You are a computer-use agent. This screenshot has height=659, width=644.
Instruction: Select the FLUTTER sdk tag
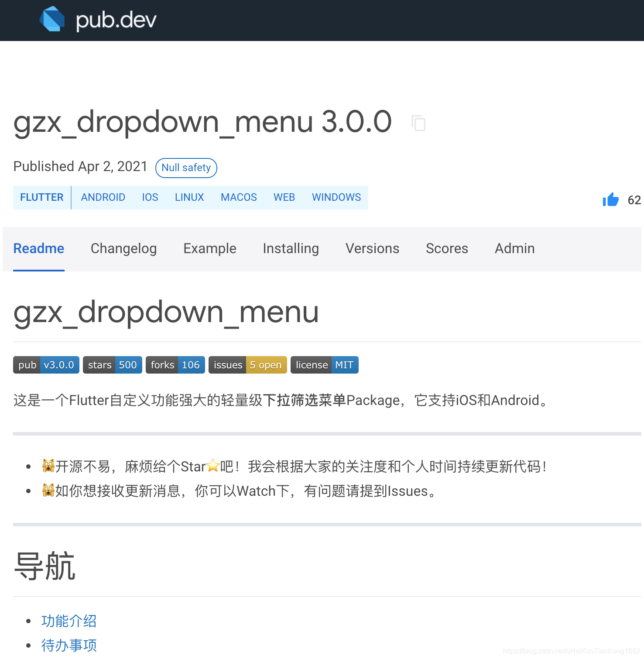[42, 197]
